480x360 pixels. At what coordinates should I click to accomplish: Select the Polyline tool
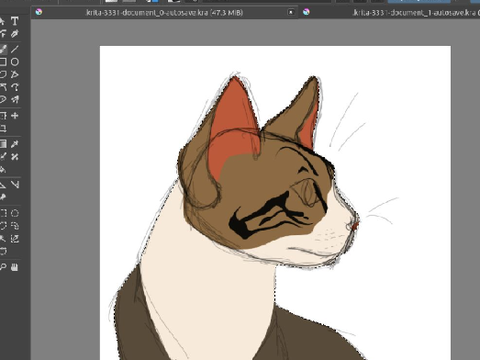(x=15, y=74)
